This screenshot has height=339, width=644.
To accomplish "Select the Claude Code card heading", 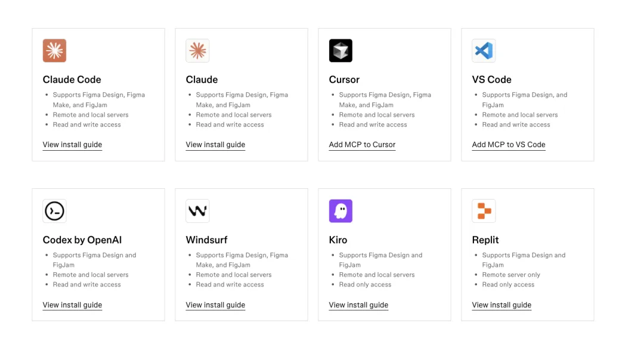I will (72, 80).
